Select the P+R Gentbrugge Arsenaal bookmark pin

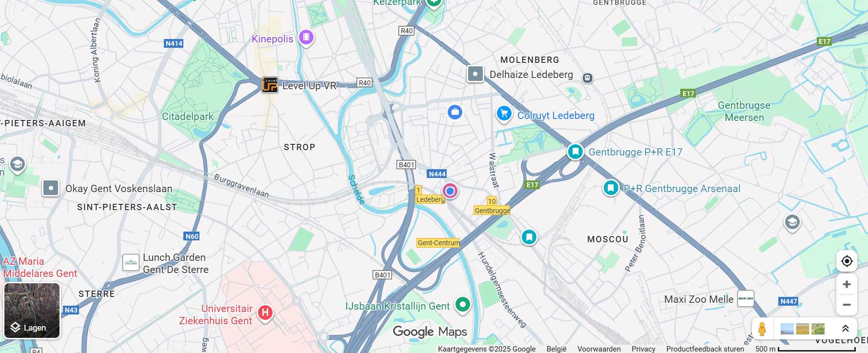[x=611, y=188]
